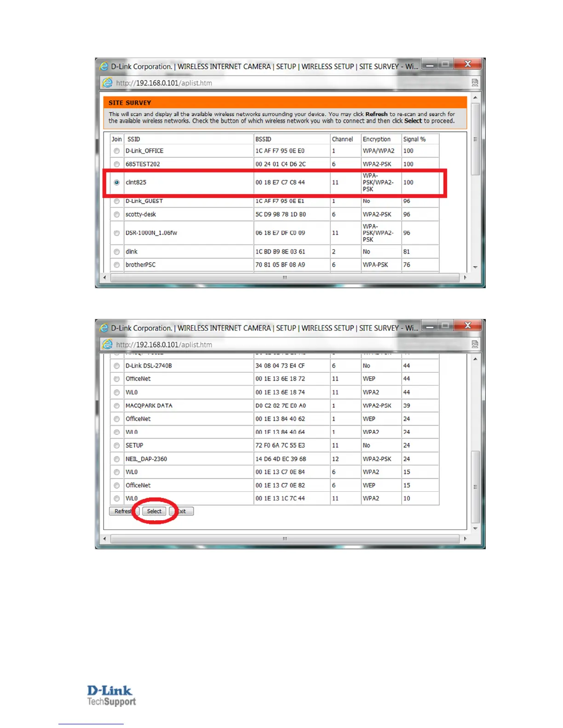Click the scroll right arrow in the top window
The image size is (563, 728).
465,278
